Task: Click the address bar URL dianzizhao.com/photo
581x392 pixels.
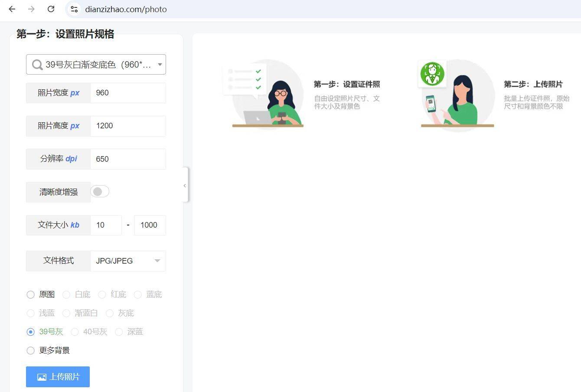Action: [x=126, y=9]
